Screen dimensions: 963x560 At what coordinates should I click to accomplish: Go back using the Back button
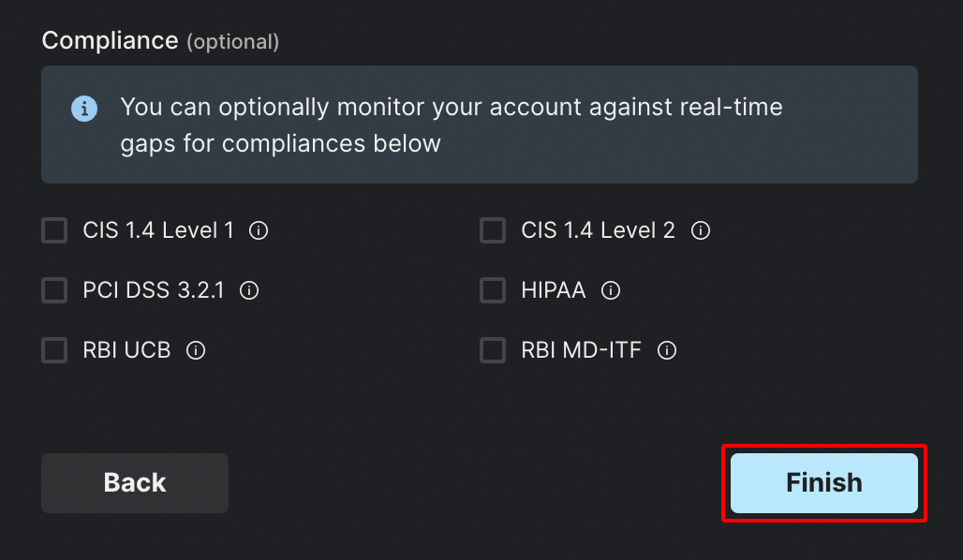pyautogui.click(x=135, y=483)
